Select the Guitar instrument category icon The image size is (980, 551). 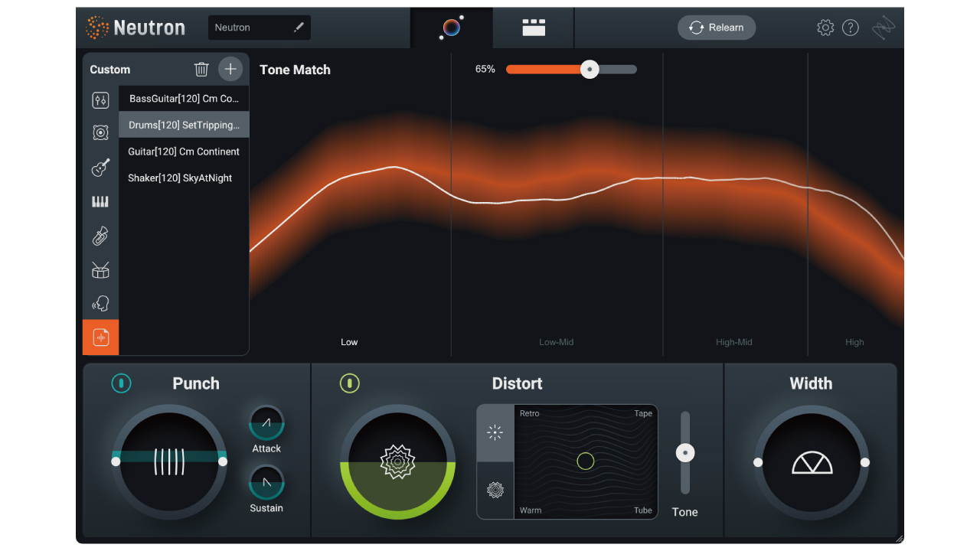(x=100, y=167)
